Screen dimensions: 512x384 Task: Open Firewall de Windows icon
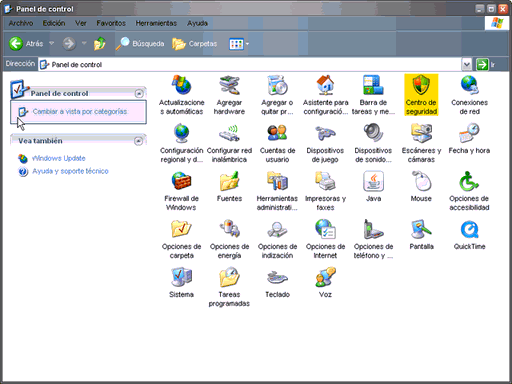tap(181, 191)
